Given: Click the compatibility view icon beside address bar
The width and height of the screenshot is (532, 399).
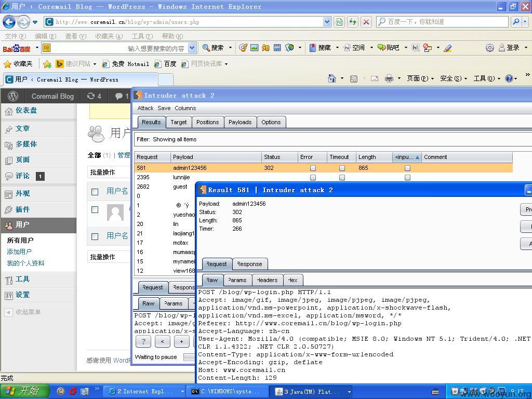Looking at the screenshot, I should tap(339, 22).
